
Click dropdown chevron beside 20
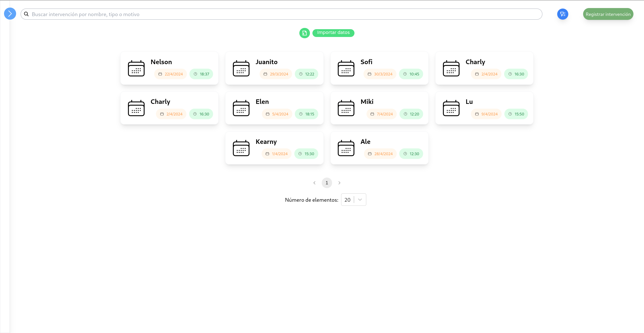pyautogui.click(x=360, y=200)
